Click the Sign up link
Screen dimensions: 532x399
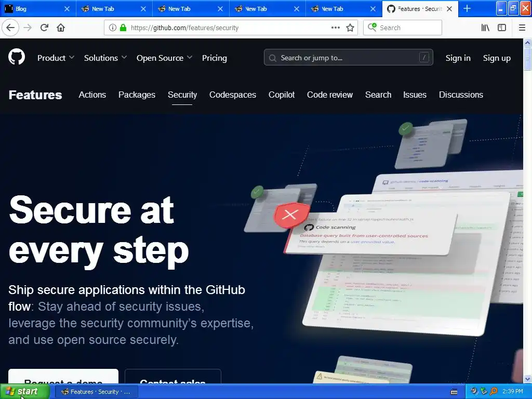pos(497,58)
